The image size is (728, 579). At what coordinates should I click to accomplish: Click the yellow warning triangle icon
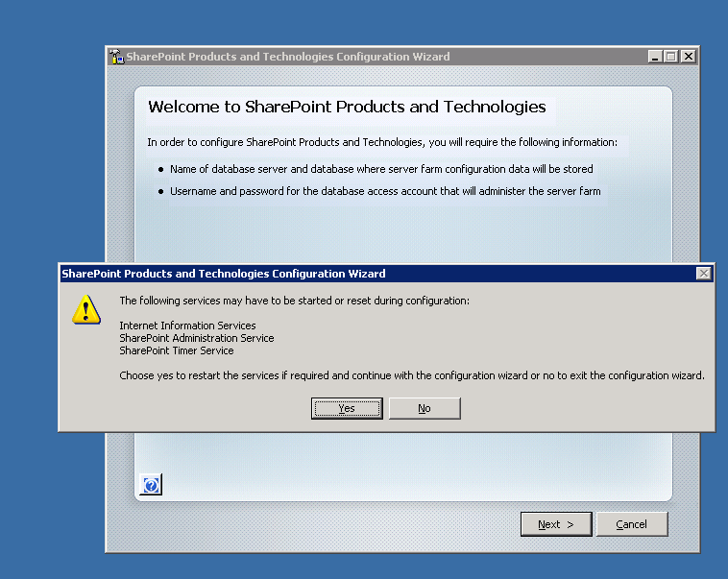pyautogui.click(x=86, y=309)
